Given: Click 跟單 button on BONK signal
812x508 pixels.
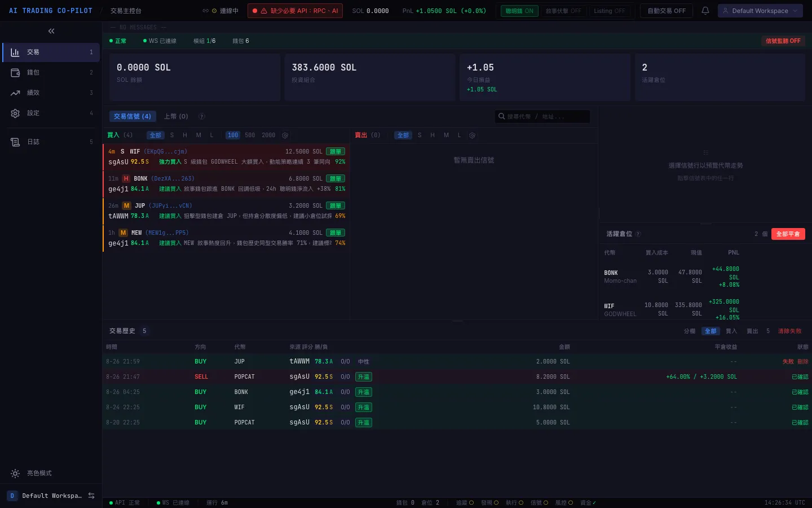Looking at the screenshot, I should (x=336, y=178).
